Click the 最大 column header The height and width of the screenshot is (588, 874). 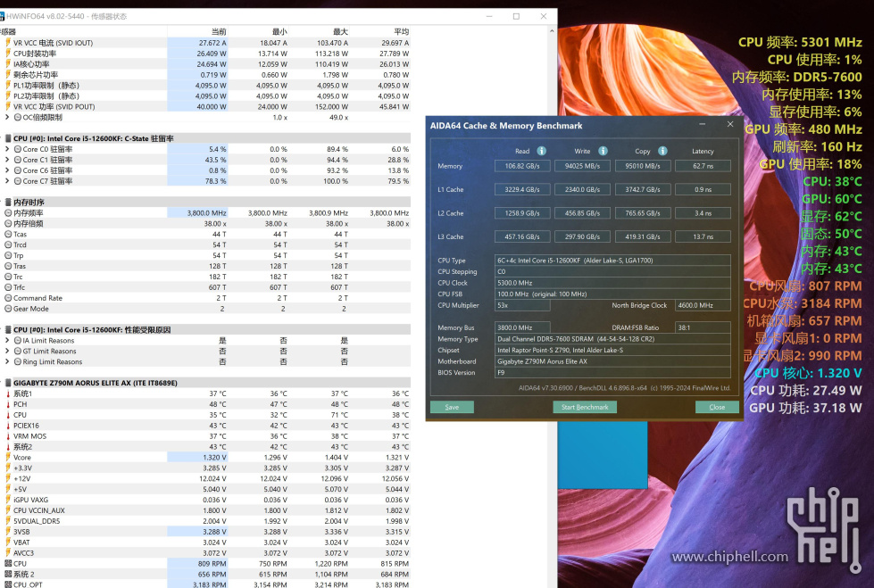[x=340, y=32]
